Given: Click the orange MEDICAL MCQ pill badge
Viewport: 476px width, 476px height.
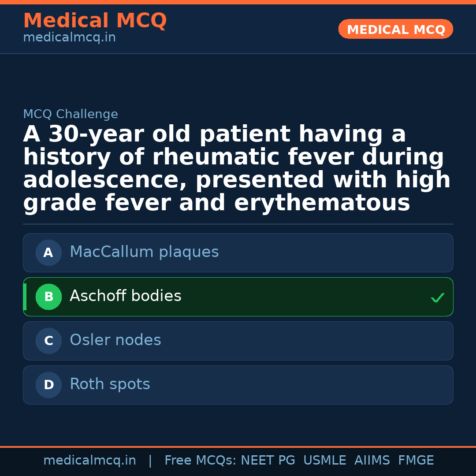Looking at the screenshot, I should [x=395, y=29].
